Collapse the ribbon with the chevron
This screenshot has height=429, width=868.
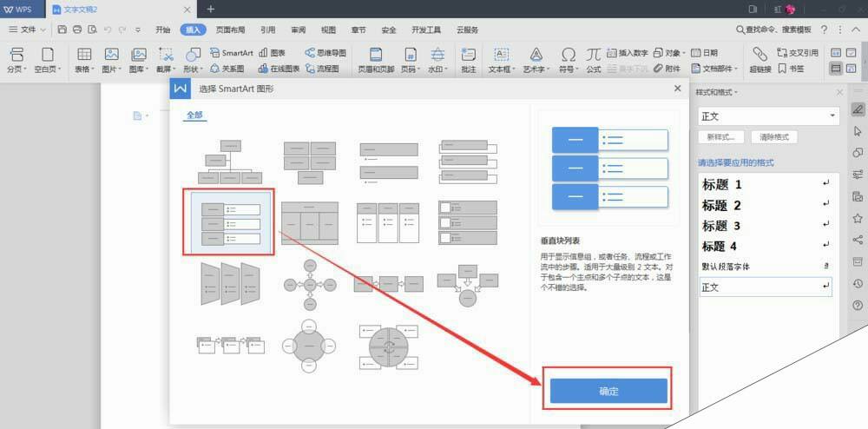(x=855, y=30)
